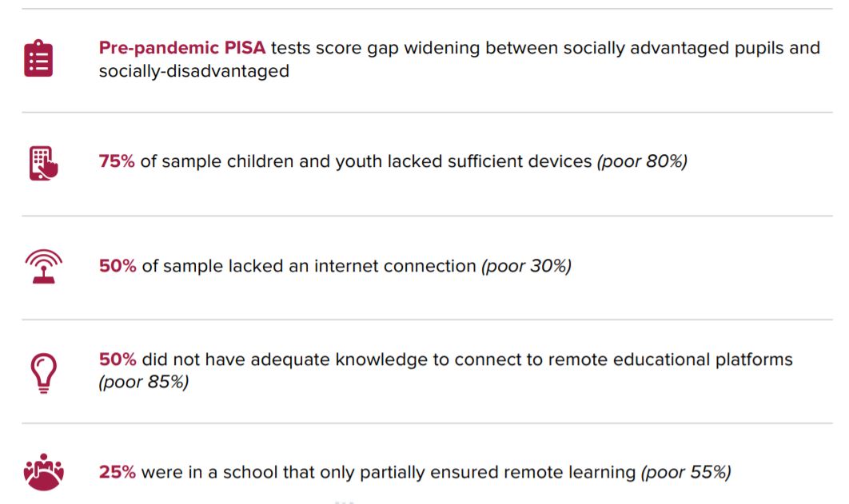Select the lightbulb knowledge icon

coord(44,372)
